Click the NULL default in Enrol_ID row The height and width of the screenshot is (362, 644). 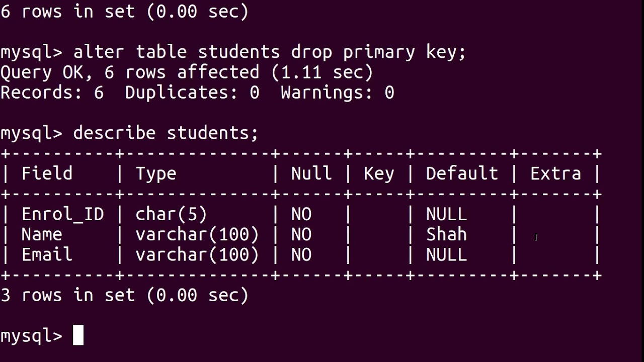click(x=446, y=214)
